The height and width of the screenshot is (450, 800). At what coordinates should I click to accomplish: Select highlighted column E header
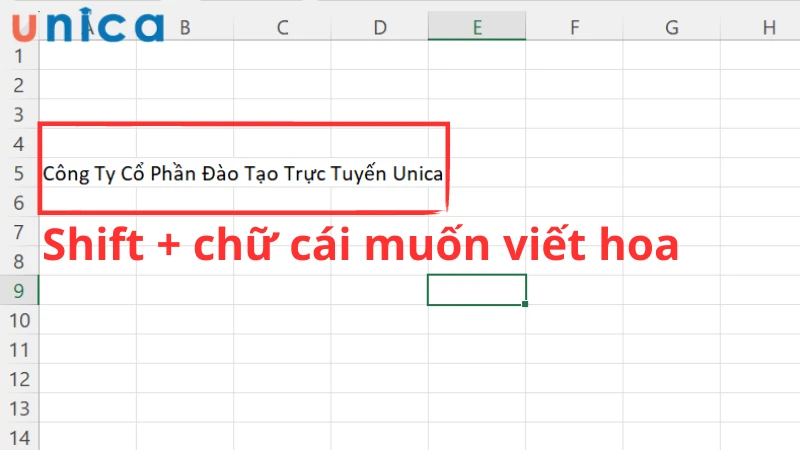pos(477,27)
